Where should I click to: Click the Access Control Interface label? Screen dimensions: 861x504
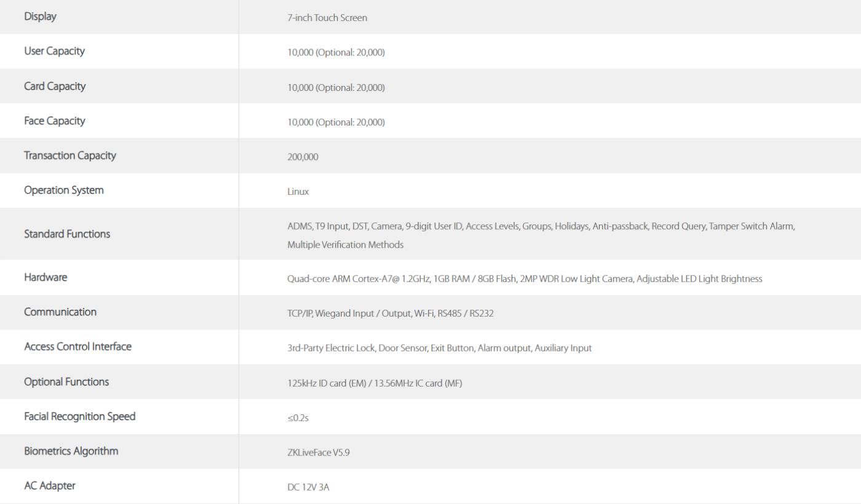(77, 347)
